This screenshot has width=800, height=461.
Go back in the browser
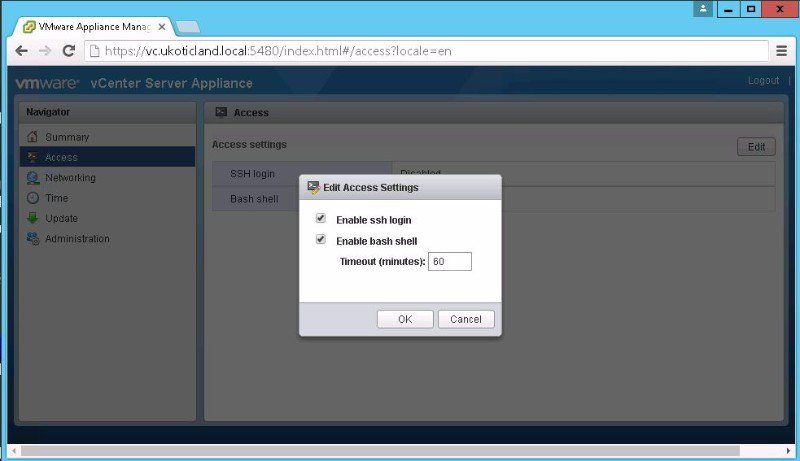(21, 50)
